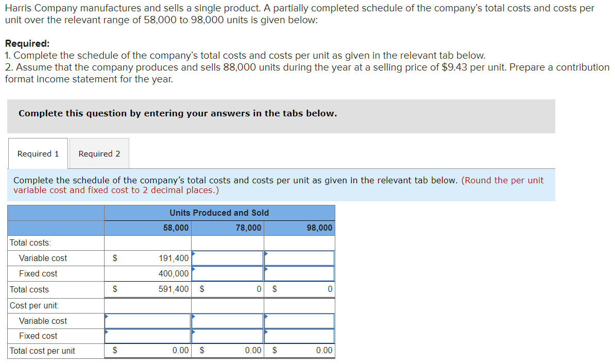
Task: Click the fixed cost input under 78,000 units
Action: 227,273
